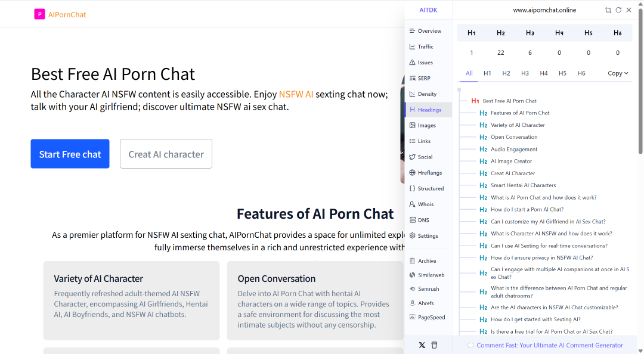Image resolution: width=644 pixels, height=354 pixels.
Task: Follow the orange NSFW AI link
Action: 296,94
